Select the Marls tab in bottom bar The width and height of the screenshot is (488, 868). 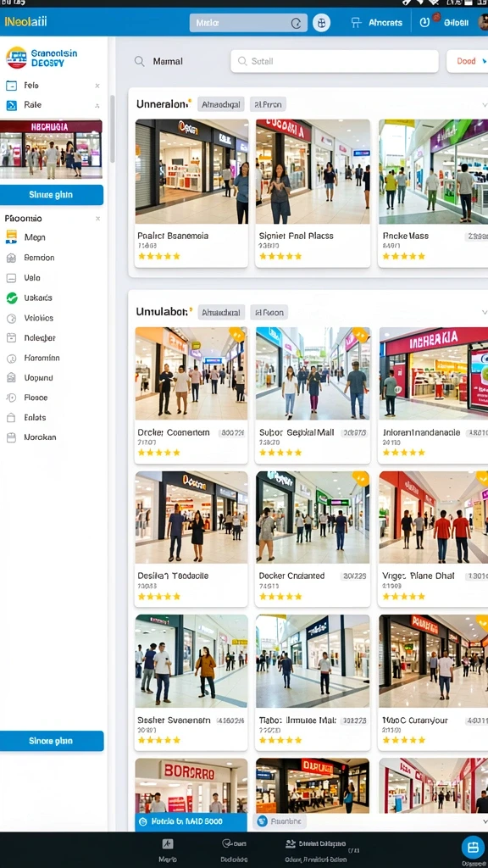[x=168, y=849]
